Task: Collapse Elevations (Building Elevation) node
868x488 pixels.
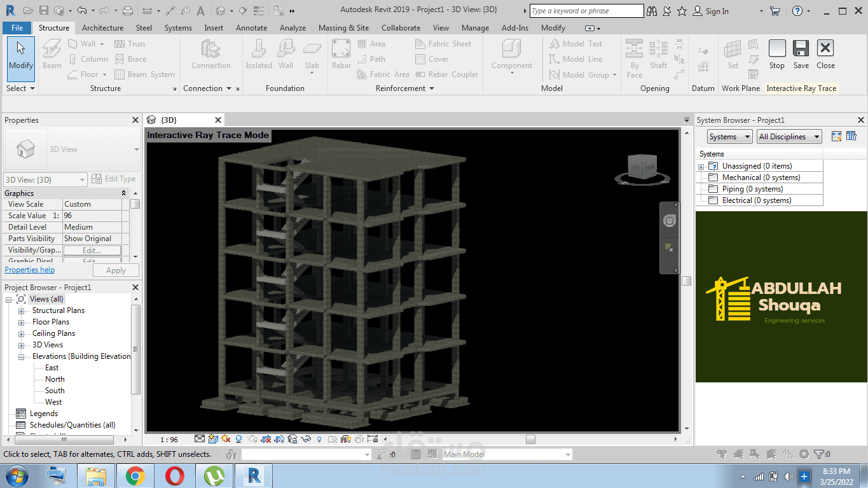Action: tap(22, 357)
